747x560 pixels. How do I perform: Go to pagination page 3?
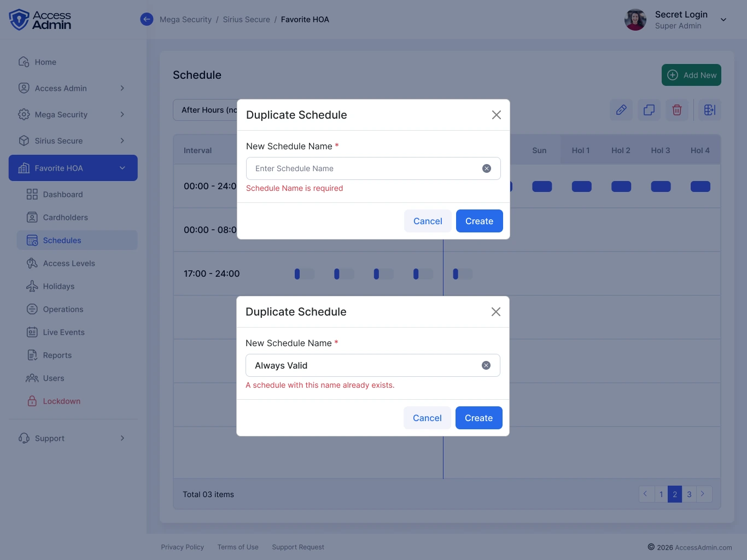click(x=689, y=494)
